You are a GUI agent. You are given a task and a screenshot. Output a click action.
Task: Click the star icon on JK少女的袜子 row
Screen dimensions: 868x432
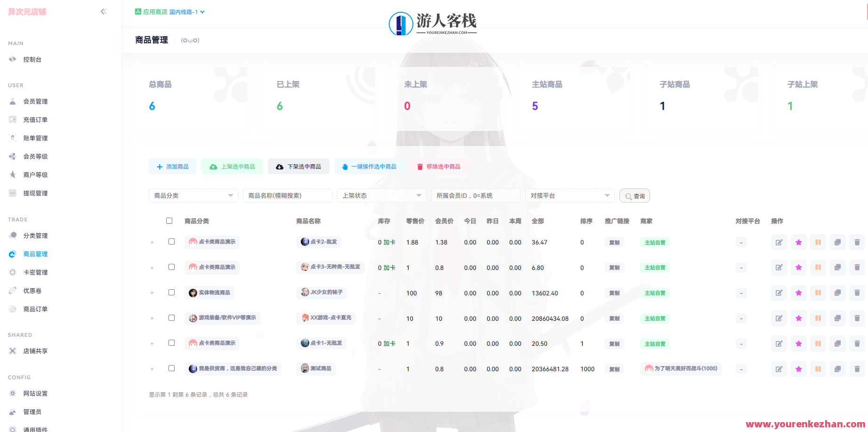point(798,293)
